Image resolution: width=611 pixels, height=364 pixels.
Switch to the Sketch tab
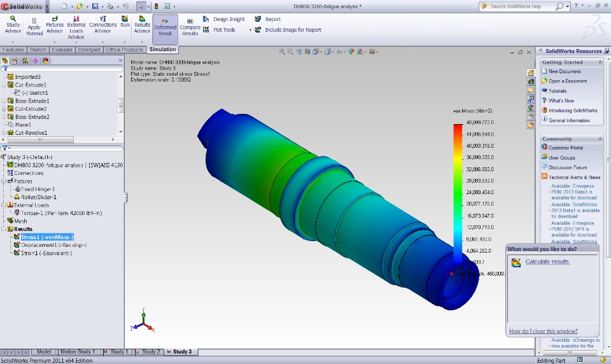38,50
